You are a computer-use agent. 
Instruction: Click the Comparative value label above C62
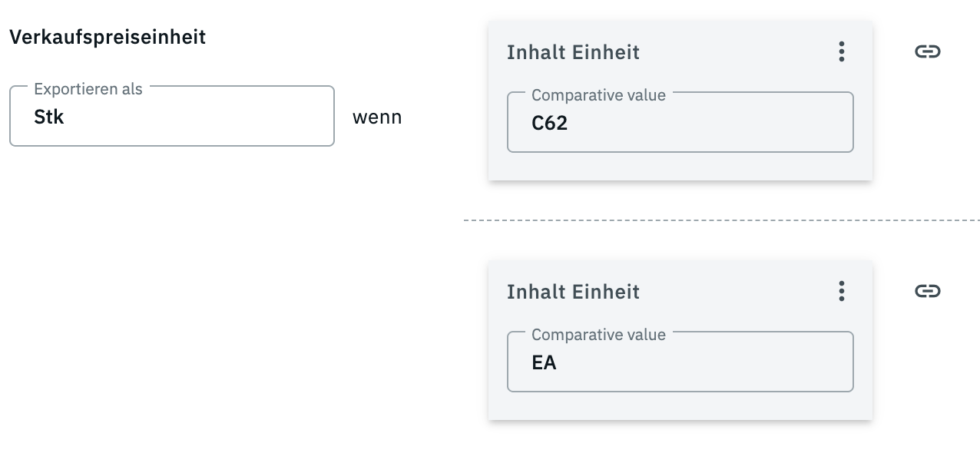[598, 95]
